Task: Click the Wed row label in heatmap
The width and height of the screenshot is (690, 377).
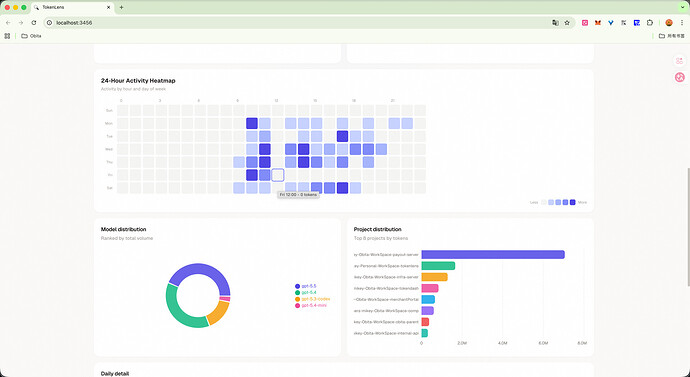Action: [109, 149]
